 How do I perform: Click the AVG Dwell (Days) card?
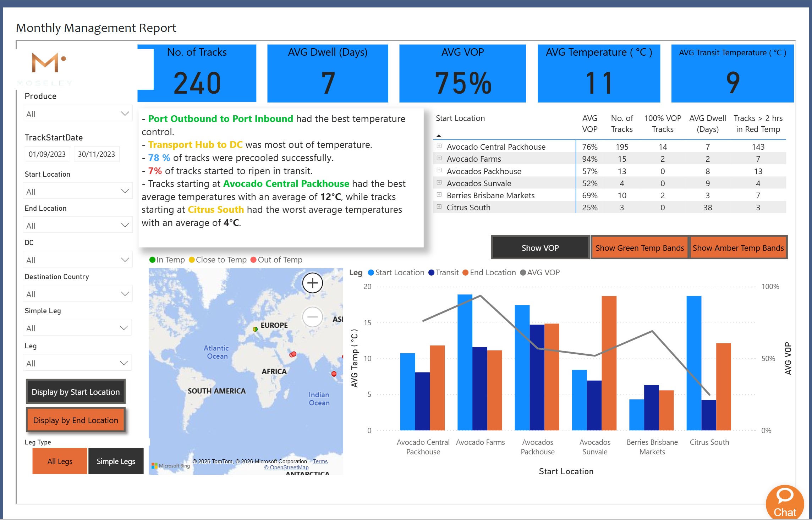pyautogui.click(x=328, y=73)
